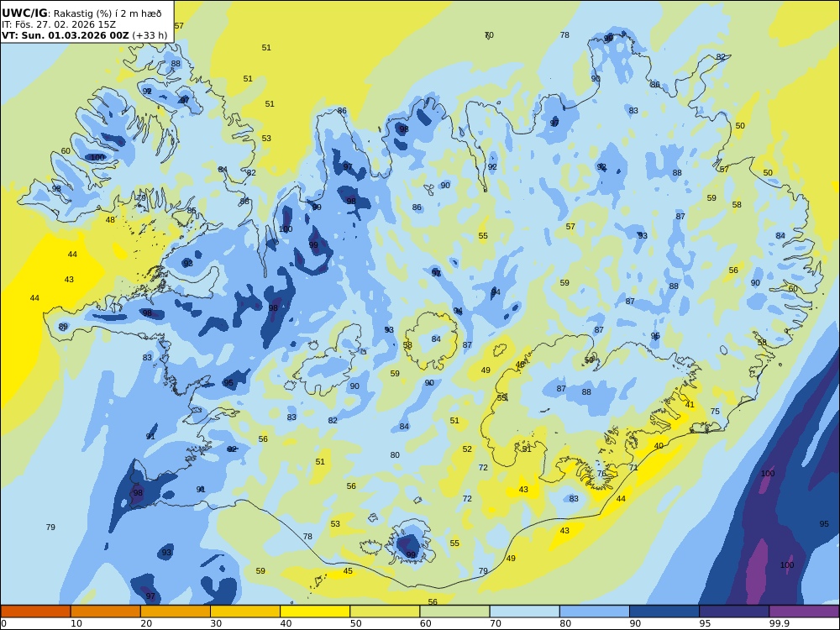840x630 pixels.
Task: Click the map humidity value '76'
Action: (x=601, y=474)
